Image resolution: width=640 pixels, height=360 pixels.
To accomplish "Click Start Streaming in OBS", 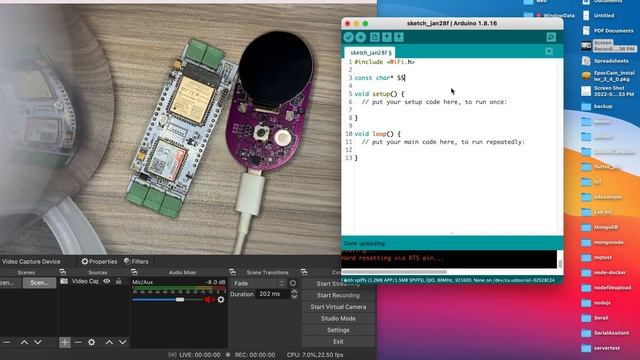I will (338, 284).
